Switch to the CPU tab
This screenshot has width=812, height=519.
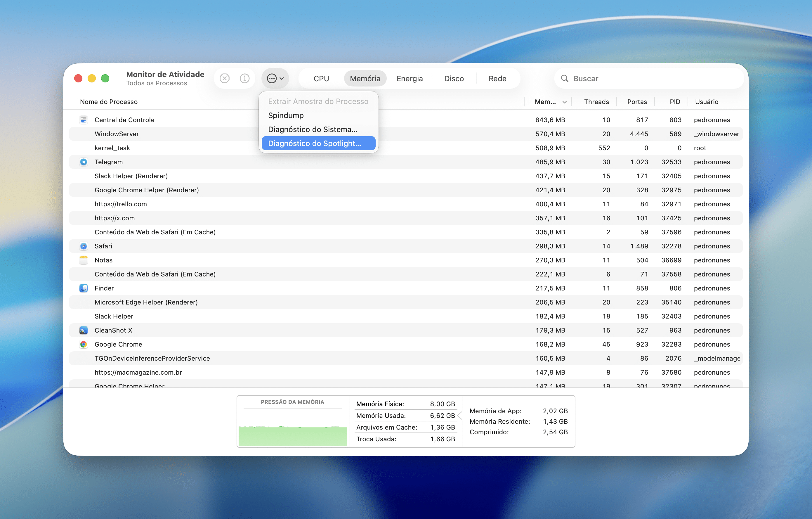click(321, 79)
